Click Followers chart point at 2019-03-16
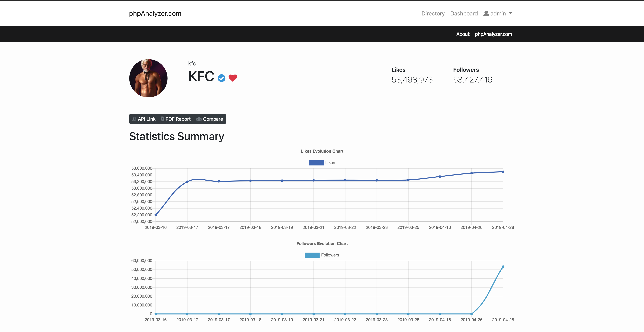Viewport: 644px width, 332px height. (x=156, y=314)
